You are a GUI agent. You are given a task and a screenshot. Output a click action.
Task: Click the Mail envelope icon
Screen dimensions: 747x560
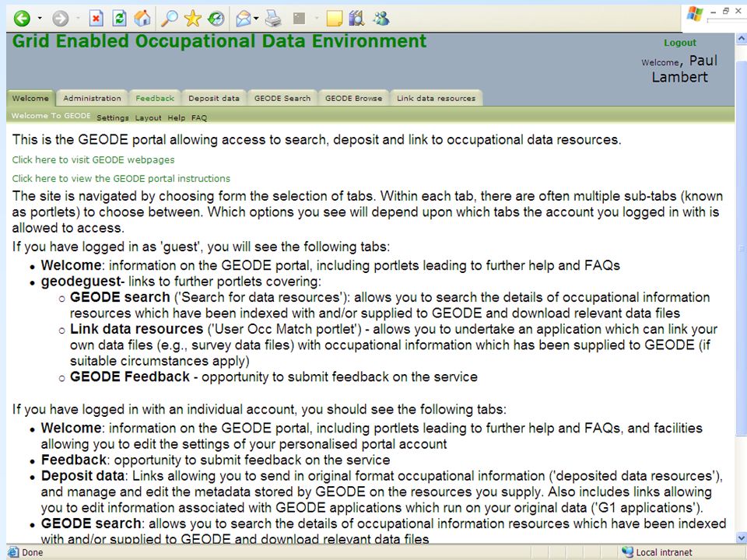(x=243, y=19)
